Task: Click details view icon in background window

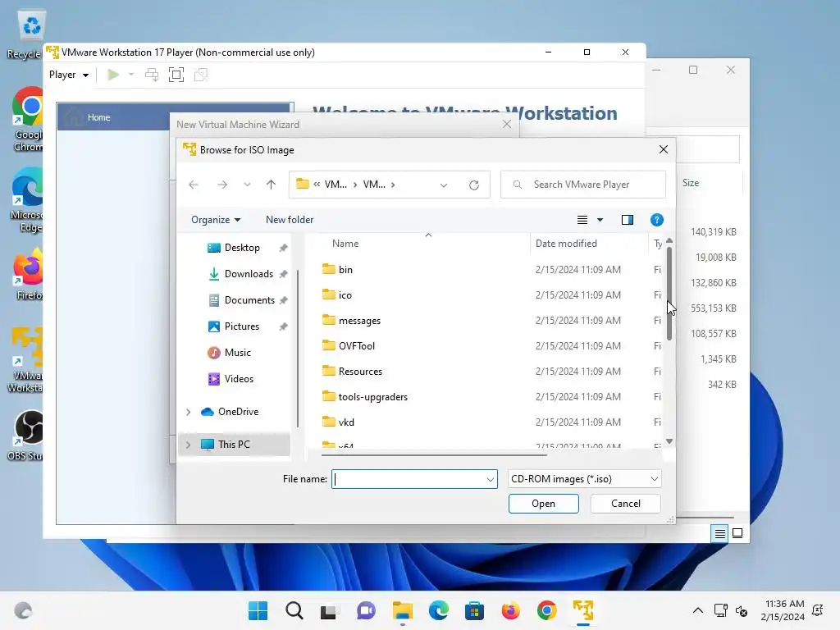Action: click(x=719, y=533)
